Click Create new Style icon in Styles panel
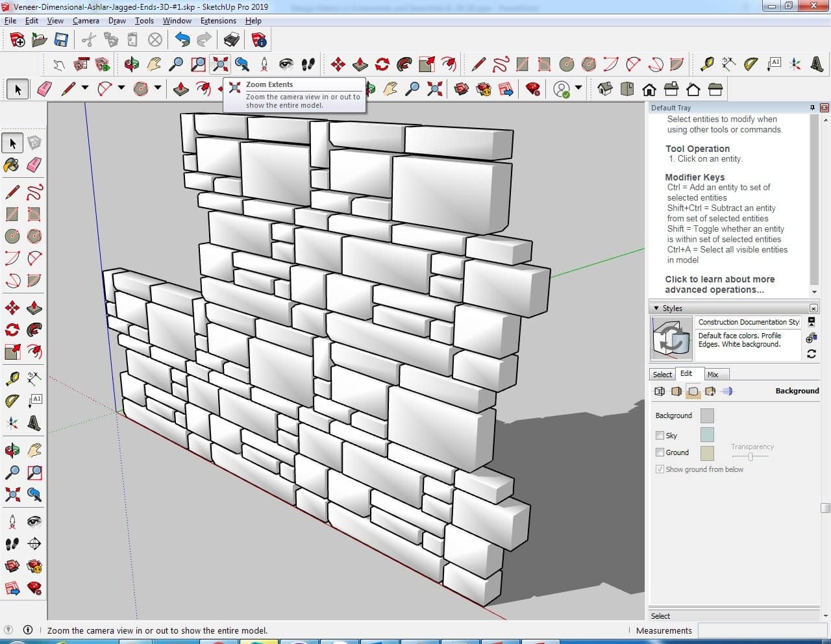 [812, 338]
